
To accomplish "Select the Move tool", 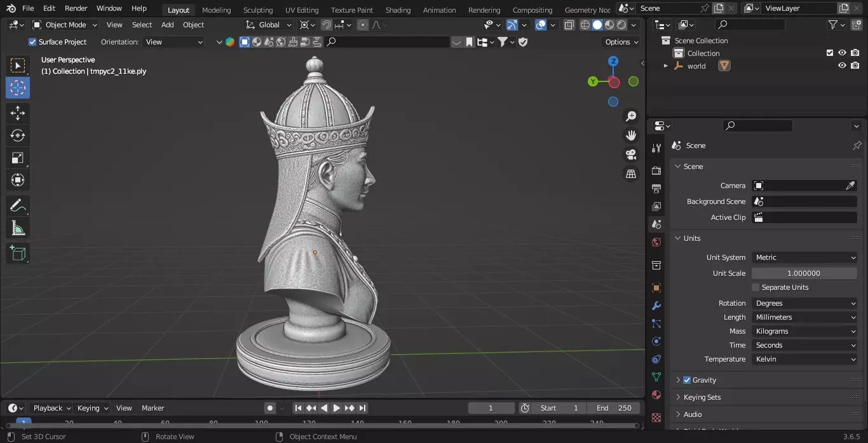I will point(18,114).
